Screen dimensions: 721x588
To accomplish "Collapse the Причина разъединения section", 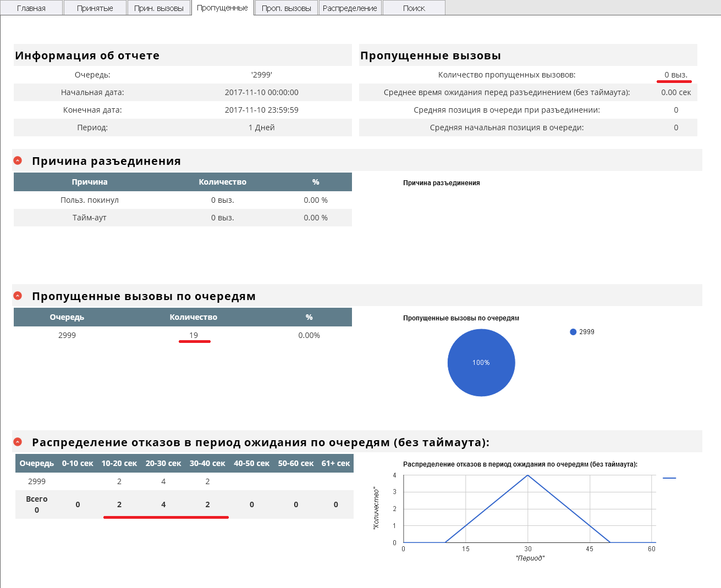I will point(18,160).
